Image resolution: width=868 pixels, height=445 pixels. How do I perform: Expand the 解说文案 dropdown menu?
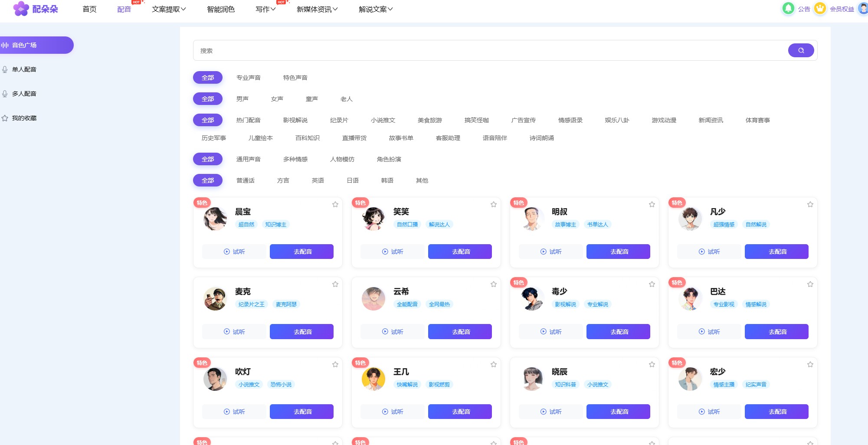[x=376, y=9]
